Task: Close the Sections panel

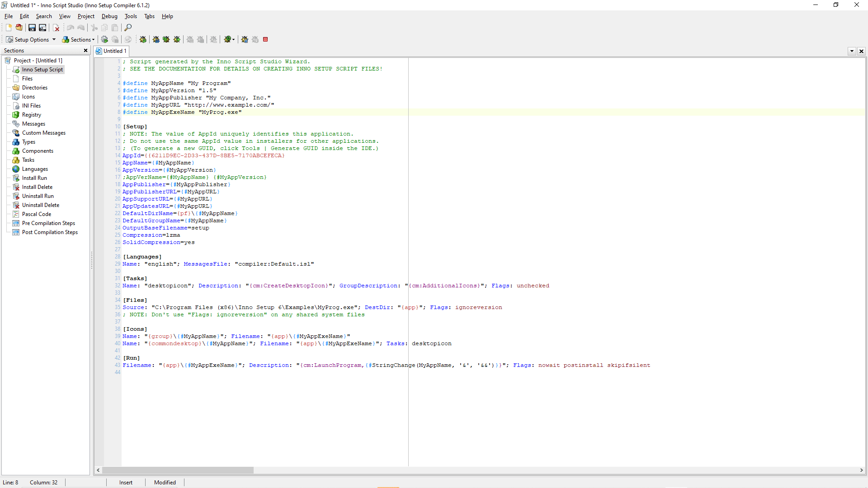Action: pyautogui.click(x=85, y=51)
